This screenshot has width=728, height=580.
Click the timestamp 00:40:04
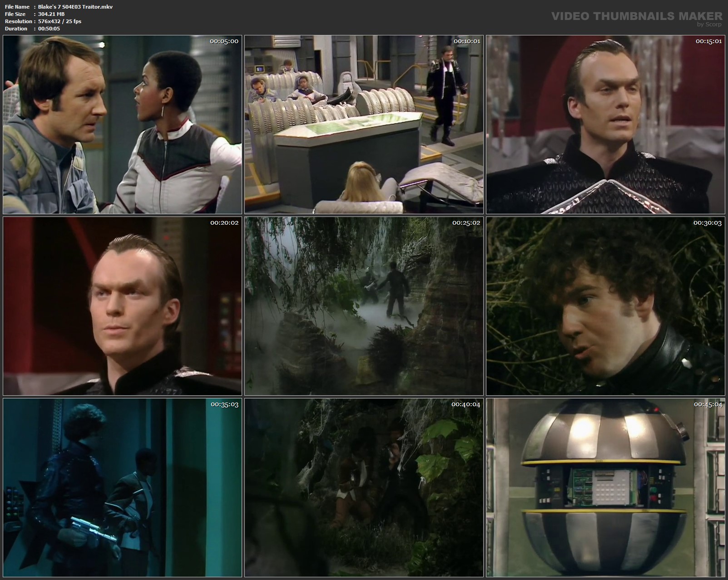pyautogui.click(x=466, y=404)
